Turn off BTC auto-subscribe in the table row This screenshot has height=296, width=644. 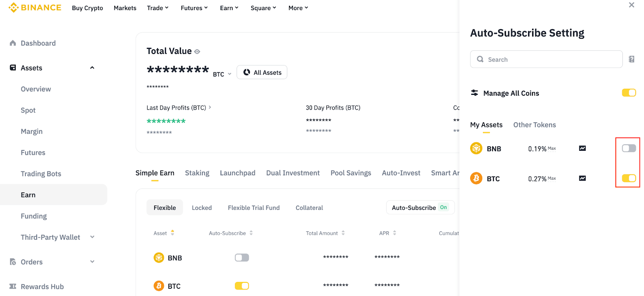pyautogui.click(x=242, y=286)
